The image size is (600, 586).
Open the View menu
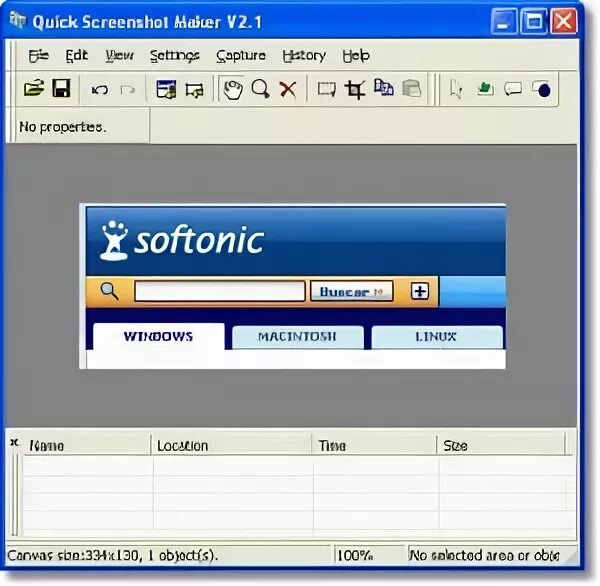point(119,56)
